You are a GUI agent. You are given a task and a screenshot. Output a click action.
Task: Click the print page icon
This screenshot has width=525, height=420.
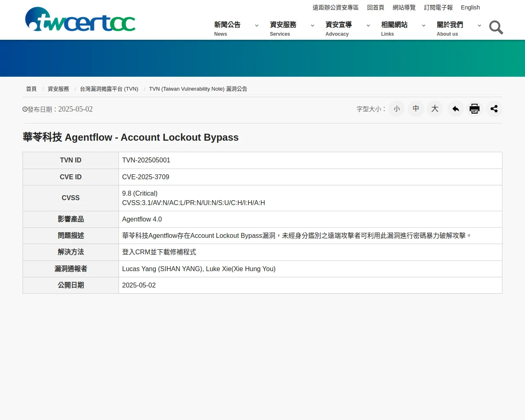475,109
